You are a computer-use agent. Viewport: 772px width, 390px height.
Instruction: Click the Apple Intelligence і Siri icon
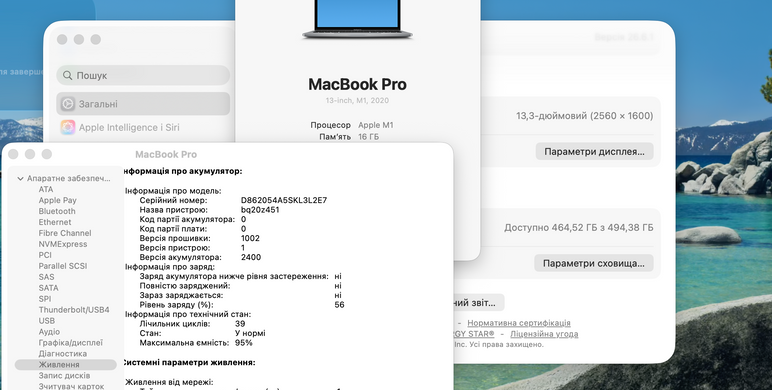coord(67,128)
